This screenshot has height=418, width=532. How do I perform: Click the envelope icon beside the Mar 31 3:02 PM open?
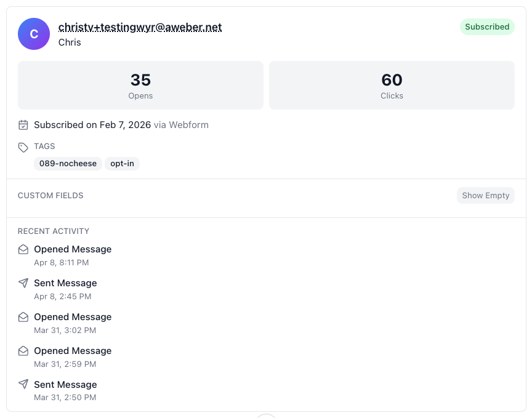(x=23, y=317)
